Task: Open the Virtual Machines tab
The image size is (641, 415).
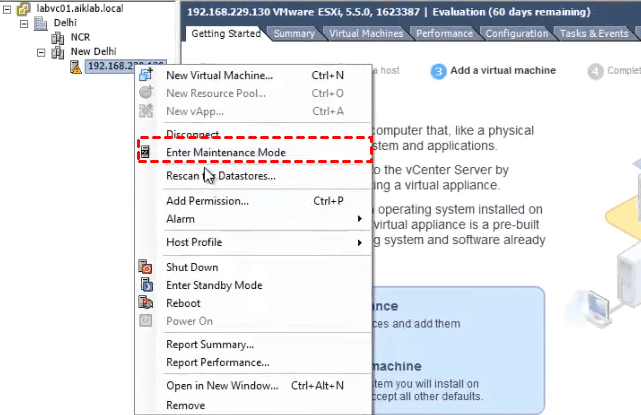Action: 366,34
